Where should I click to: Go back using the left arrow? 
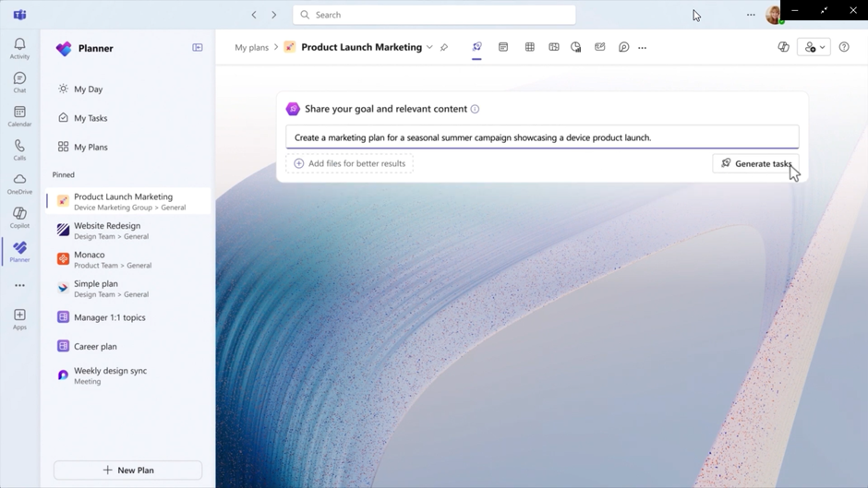point(254,15)
